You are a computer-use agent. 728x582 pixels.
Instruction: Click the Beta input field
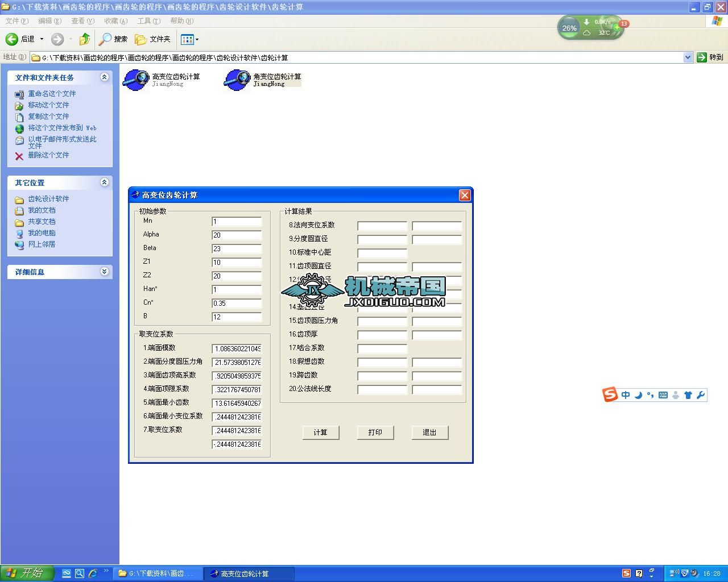click(x=237, y=249)
